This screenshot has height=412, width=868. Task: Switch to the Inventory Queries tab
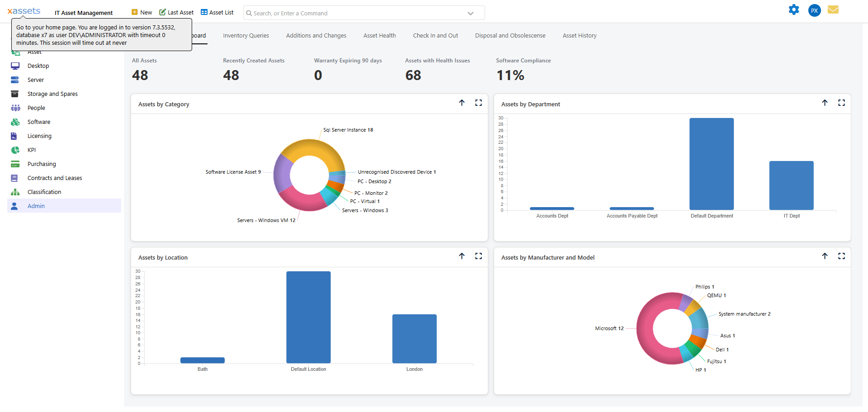coord(245,36)
